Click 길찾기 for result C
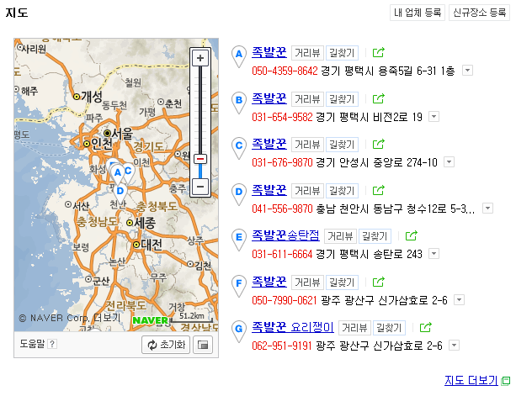Image resolution: width=532 pixels, height=396 pixels. click(342, 145)
